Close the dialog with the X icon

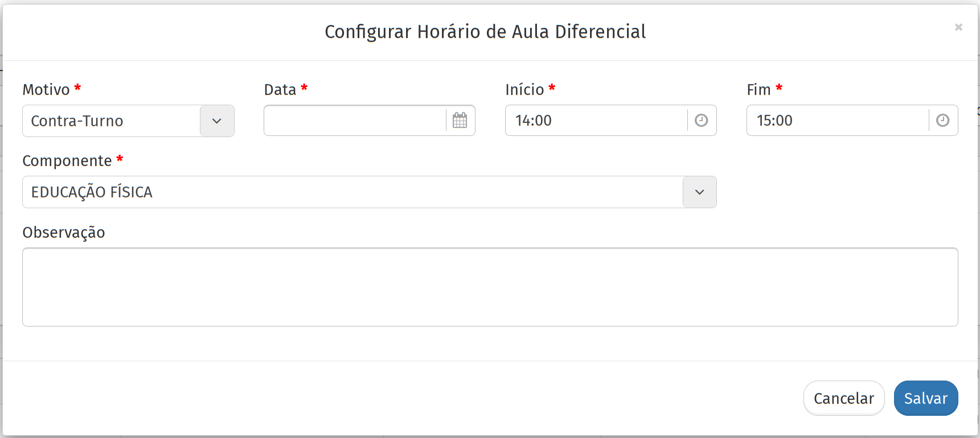click(958, 27)
